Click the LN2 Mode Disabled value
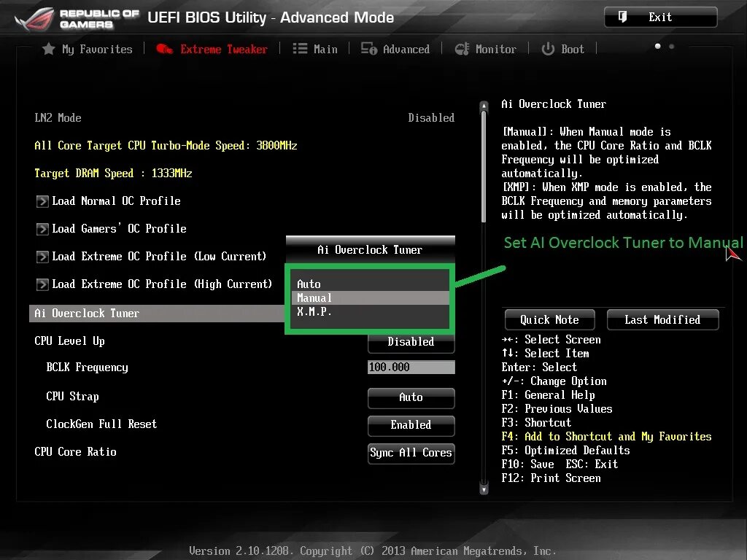 pos(431,117)
